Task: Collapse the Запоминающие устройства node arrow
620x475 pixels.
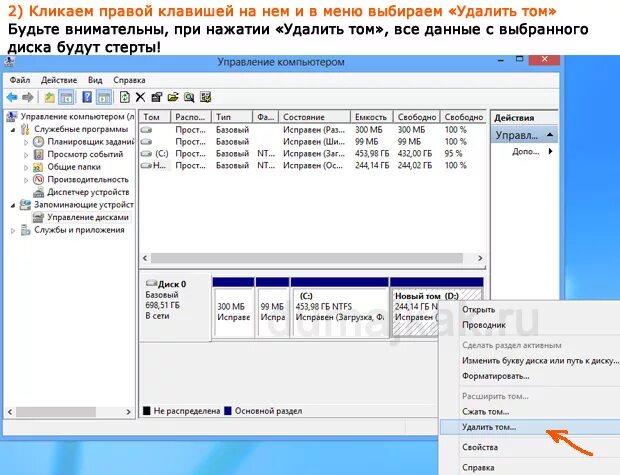Action: pos(13,205)
